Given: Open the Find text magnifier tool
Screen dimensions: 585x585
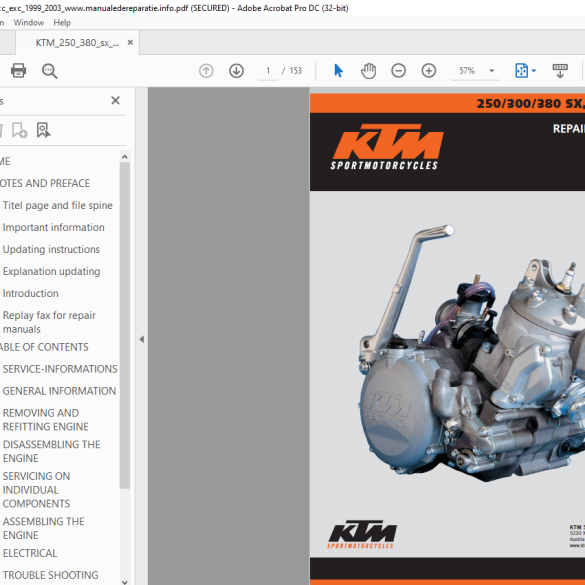Looking at the screenshot, I should point(50,71).
